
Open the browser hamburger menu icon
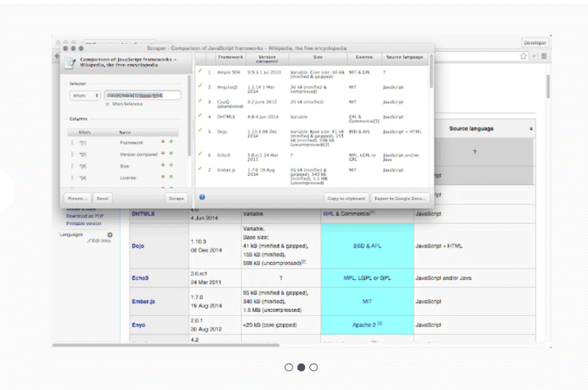click(544, 56)
